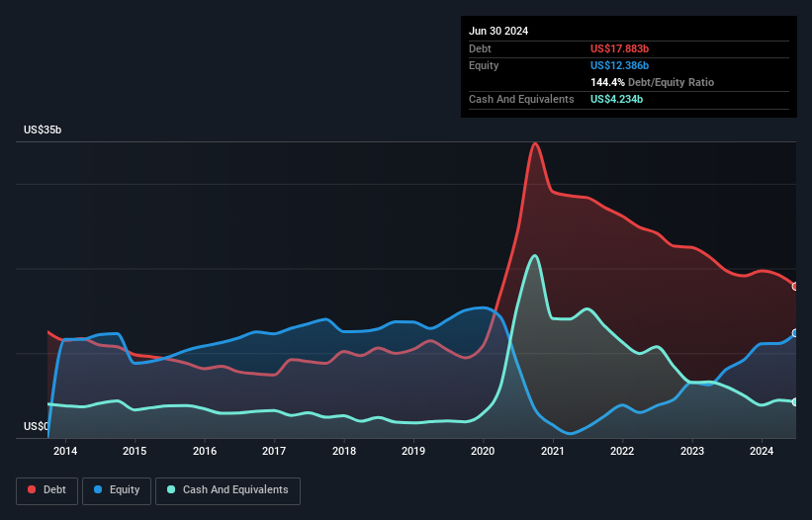Click the US$12.386b equity value

(x=619, y=65)
